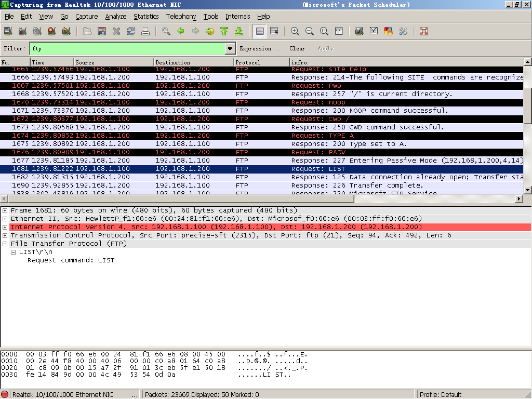Open the coloring rules editor
Viewport: 532px width, 399px height.
point(388,31)
